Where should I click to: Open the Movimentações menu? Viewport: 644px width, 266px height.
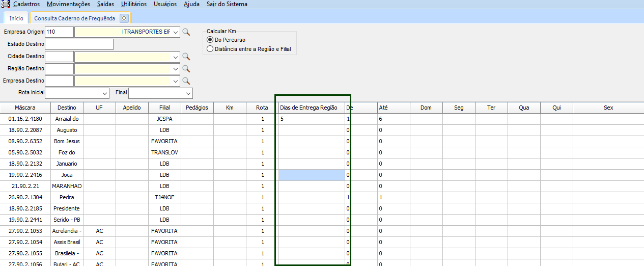coord(68,4)
